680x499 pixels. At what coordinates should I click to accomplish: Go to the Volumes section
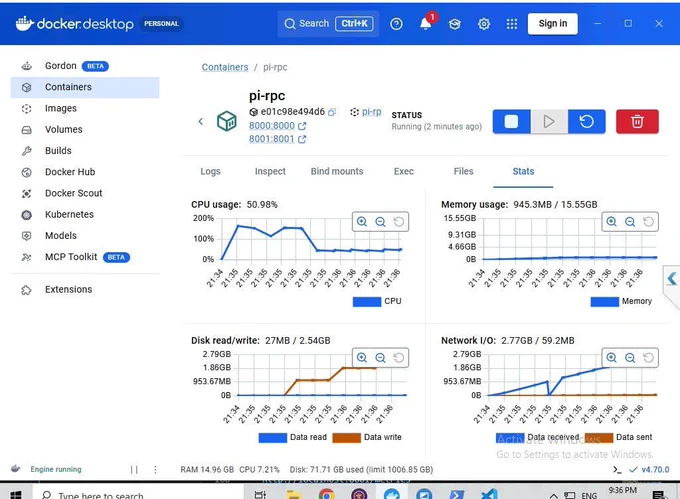point(85,130)
